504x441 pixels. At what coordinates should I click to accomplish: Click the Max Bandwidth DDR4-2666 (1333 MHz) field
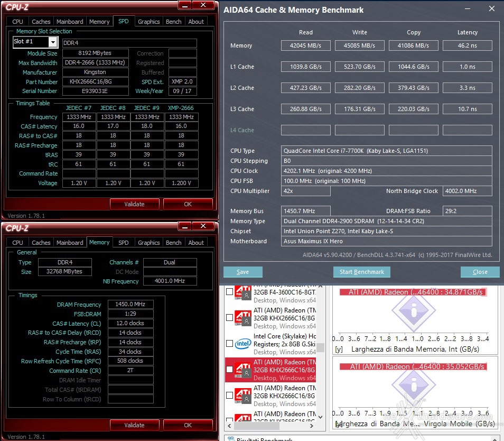[95, 62]
